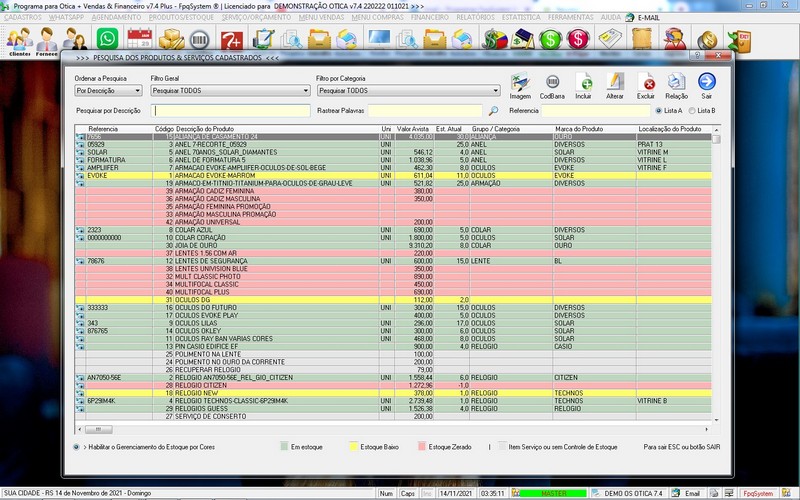This screenshot has height=500, width=800.
Task: Click the Imagem icon in the toolbar
Action: [520, 82]
